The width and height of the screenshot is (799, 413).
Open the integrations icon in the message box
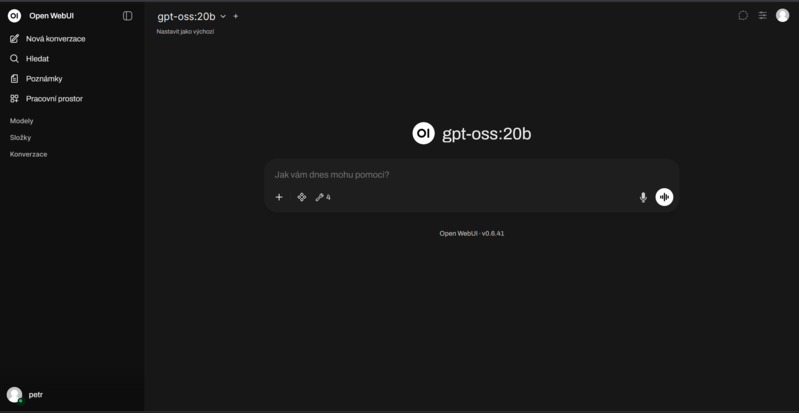point(301,197)
